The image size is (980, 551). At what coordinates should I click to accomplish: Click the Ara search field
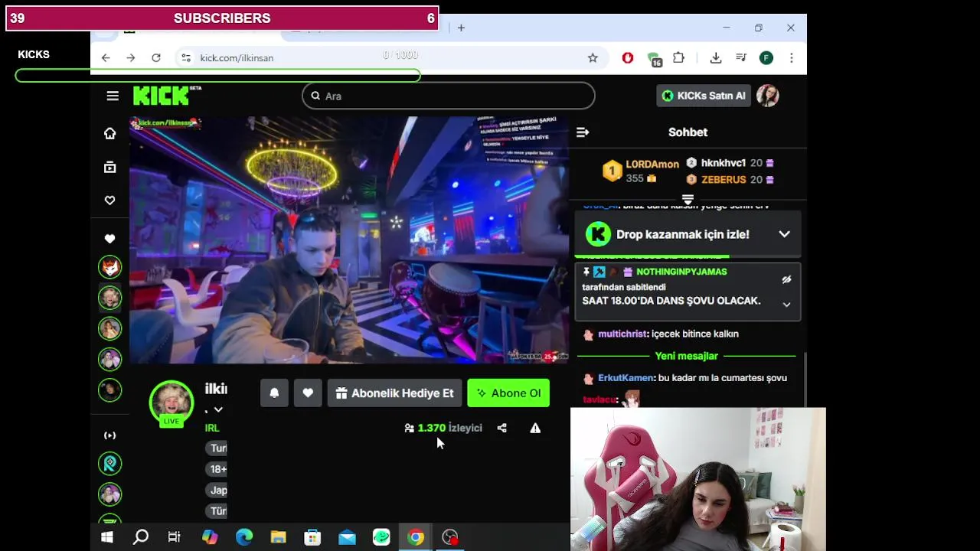tap(449, 96)
